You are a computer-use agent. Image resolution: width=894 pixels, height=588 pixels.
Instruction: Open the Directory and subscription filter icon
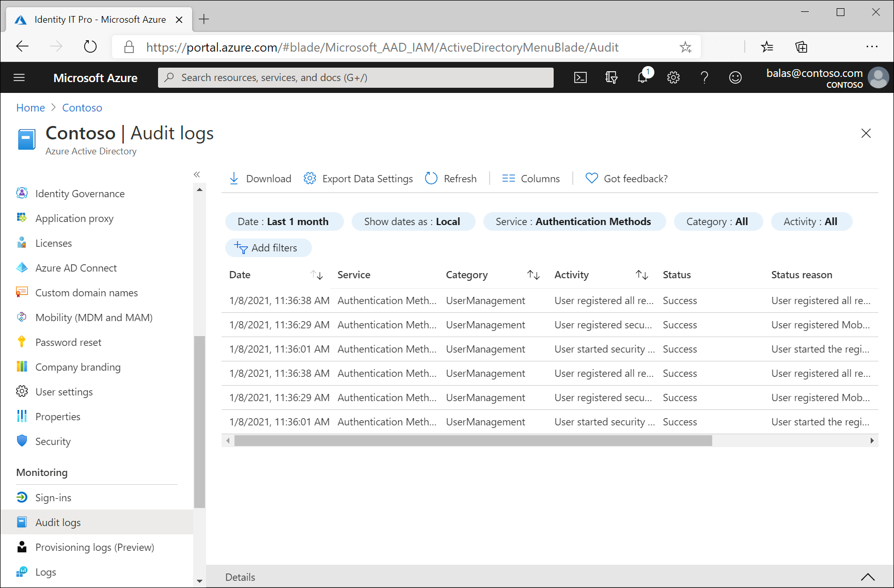click(x=611, y=77)
